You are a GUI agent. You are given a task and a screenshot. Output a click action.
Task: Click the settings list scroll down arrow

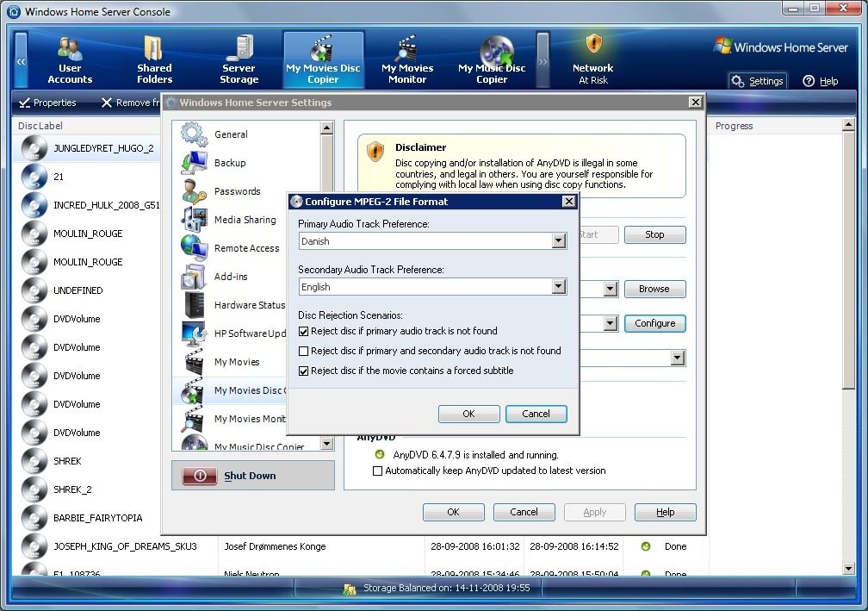[326, 444]
